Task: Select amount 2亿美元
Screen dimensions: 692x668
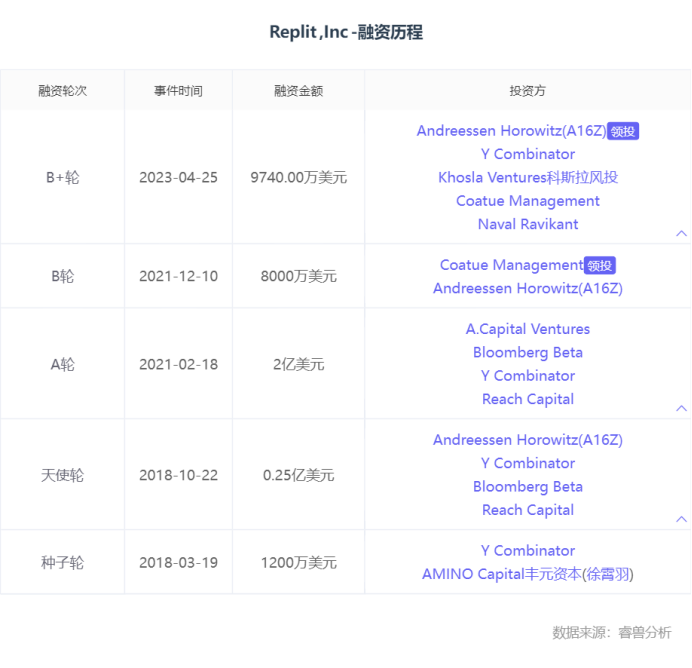Action: tap(298, 364)
